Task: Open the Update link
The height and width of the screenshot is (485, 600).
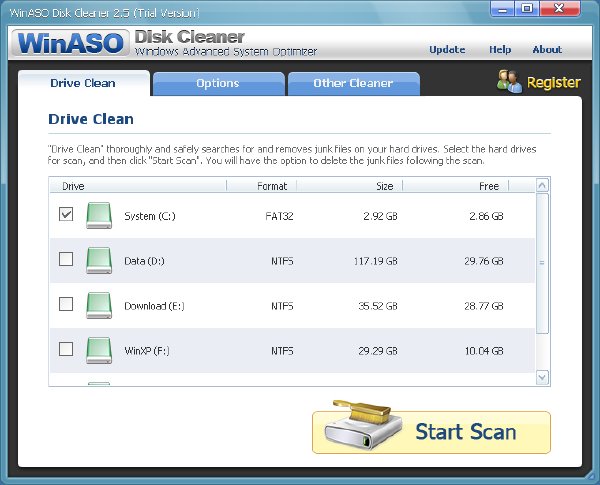Action: tap(447, 50)
